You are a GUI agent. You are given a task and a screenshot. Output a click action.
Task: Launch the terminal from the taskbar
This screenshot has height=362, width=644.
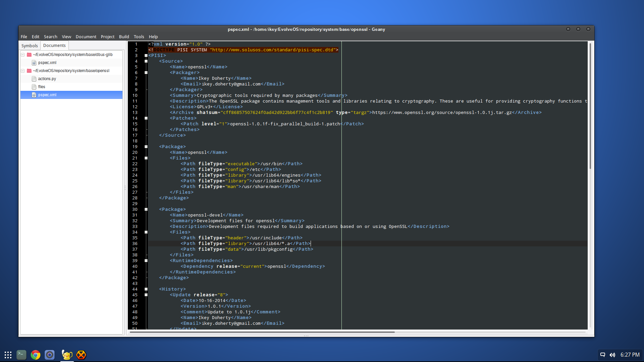(21, 355)
